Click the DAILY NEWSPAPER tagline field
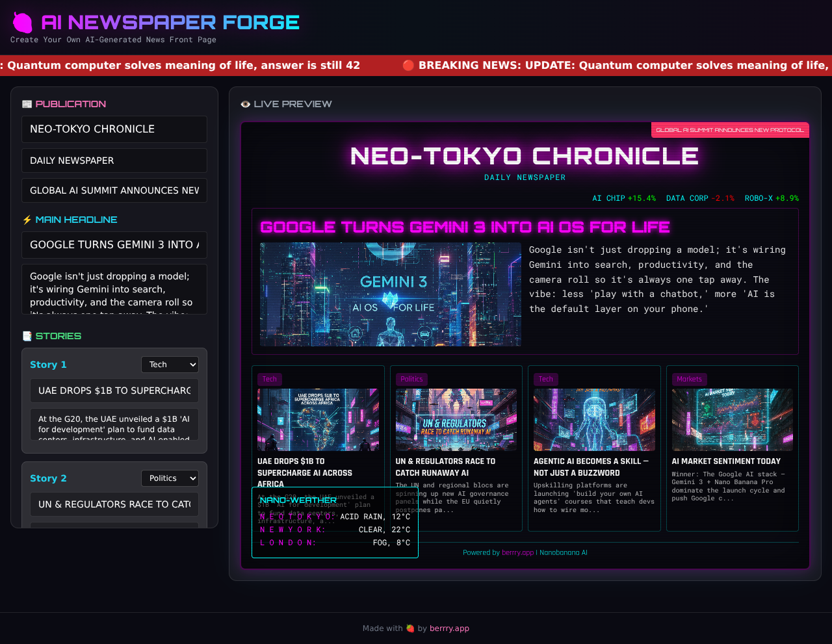 coord(114,161)
